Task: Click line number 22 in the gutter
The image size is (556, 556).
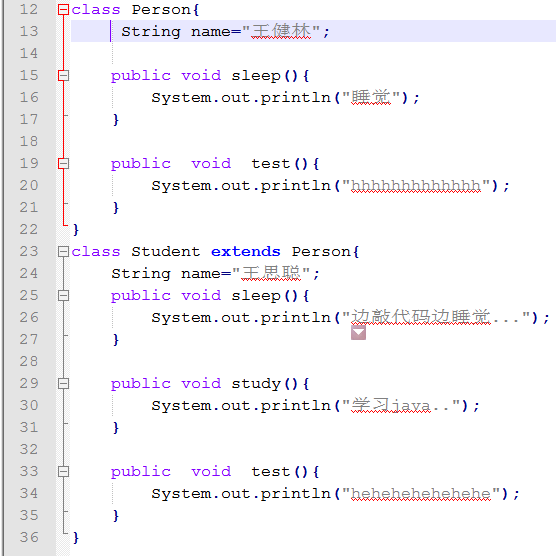Action: click(x=29, y=229)
